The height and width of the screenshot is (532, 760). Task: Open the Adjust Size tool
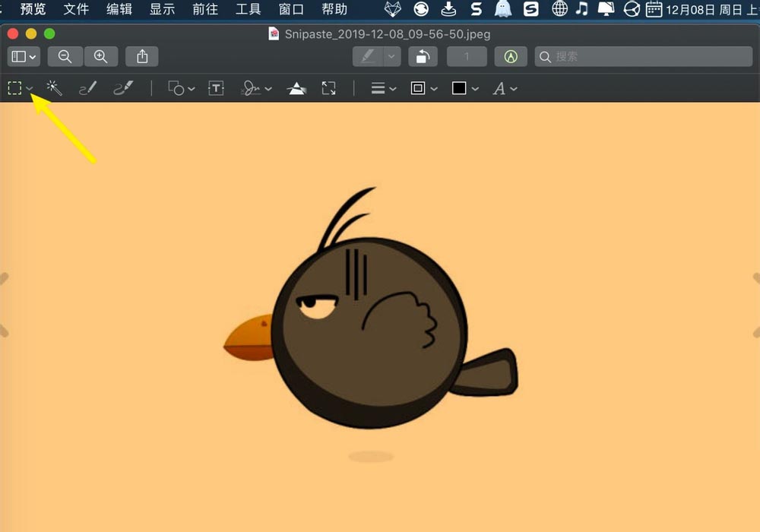coord(328,88)
